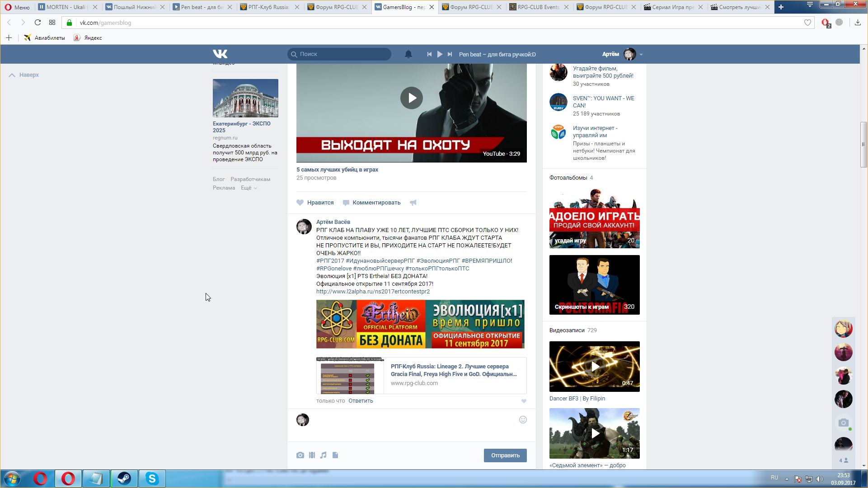The image size is (868, 488).
Task: Attach a photo with camera icon
Action: [300, 455]
